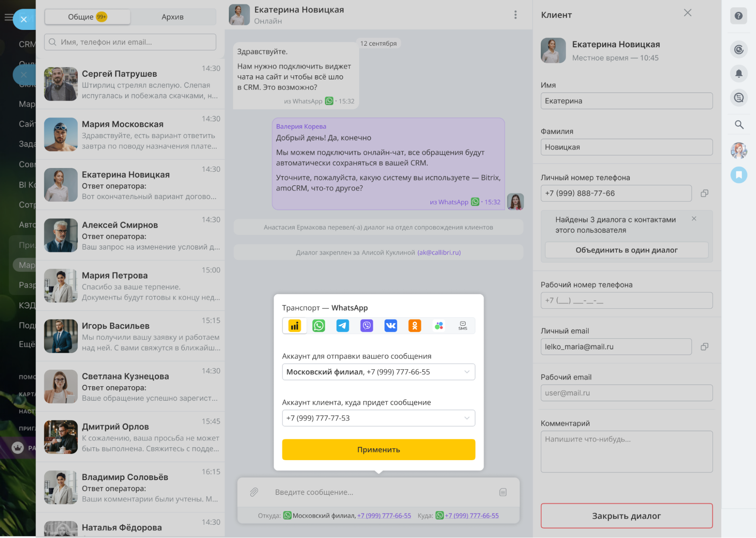
Task: Select the Общие tab
Action: pyautogui.click(x=87, y=17)
